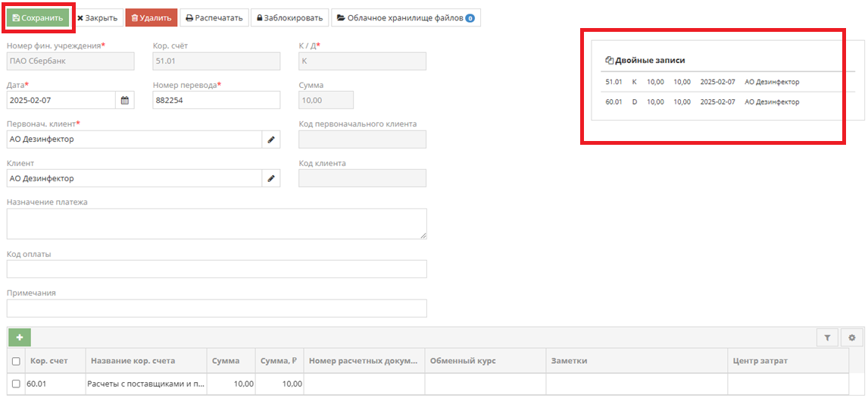868x398 pixels.
Task: Print with the Распечатать button
Action: (214, 17)
